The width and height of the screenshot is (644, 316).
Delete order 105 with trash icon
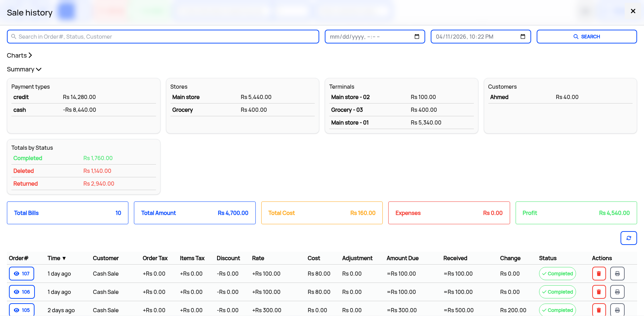pyautogui.click(x=599, y=310)
